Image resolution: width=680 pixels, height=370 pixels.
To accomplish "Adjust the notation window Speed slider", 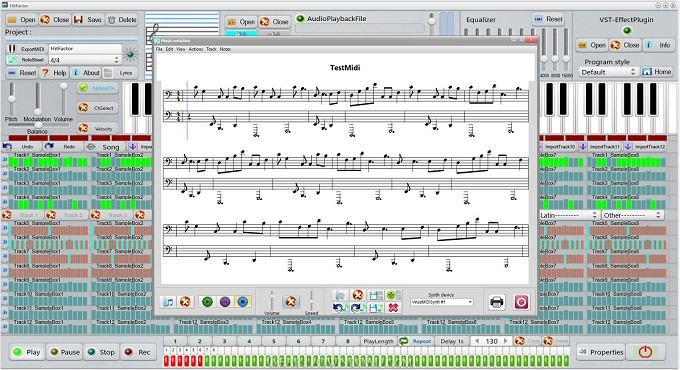I will pos(311,300).
